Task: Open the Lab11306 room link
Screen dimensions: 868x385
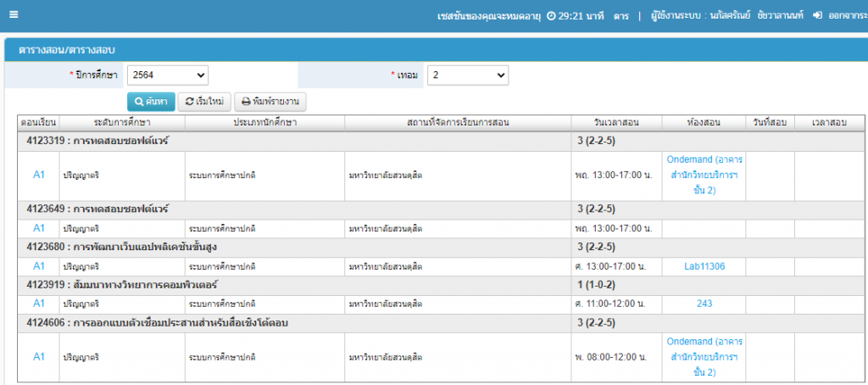Action: 704,266
